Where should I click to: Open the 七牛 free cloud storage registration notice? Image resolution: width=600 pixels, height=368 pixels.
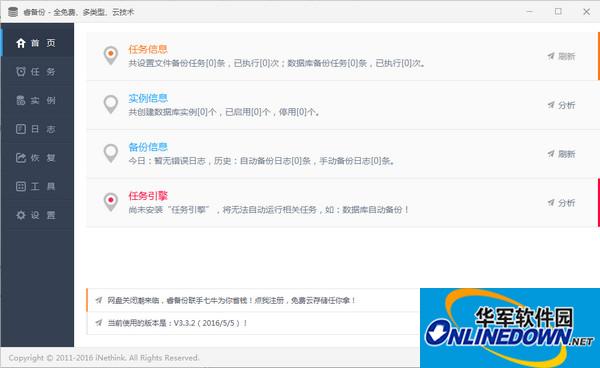pos(232,300)
